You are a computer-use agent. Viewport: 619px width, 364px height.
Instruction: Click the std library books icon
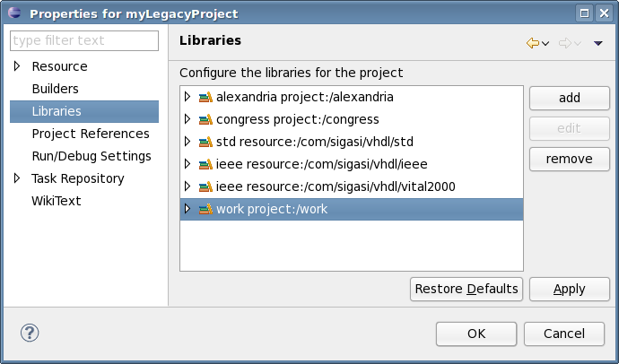(205, 142)
